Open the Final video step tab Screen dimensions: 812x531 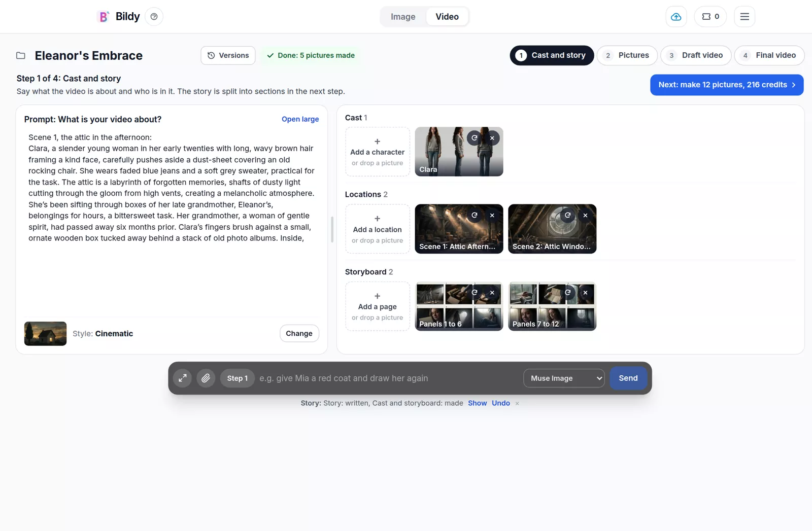769,55
